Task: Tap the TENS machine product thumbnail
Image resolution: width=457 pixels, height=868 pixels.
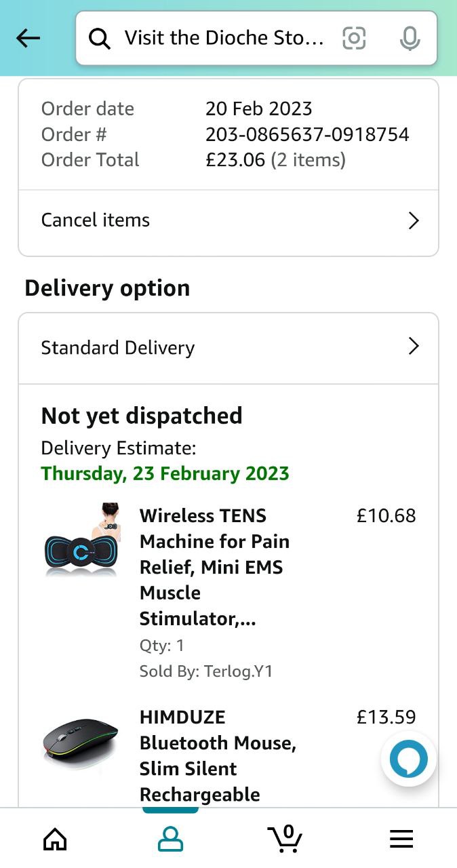Action: coord(81,540)
